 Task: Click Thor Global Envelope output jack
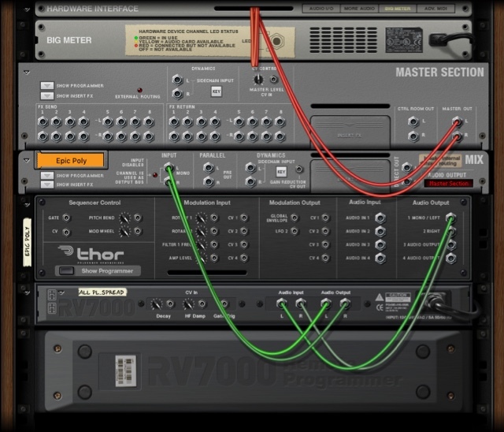point(294,218)
